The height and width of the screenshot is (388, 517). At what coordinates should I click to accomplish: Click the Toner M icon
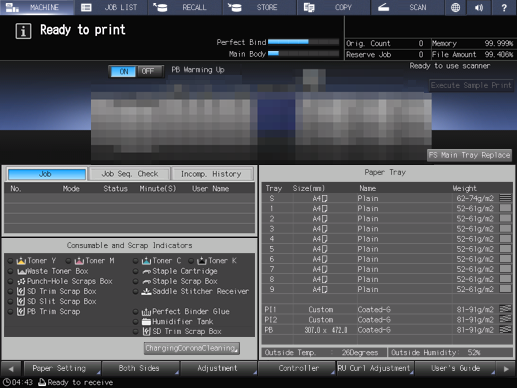pos(79,261)
